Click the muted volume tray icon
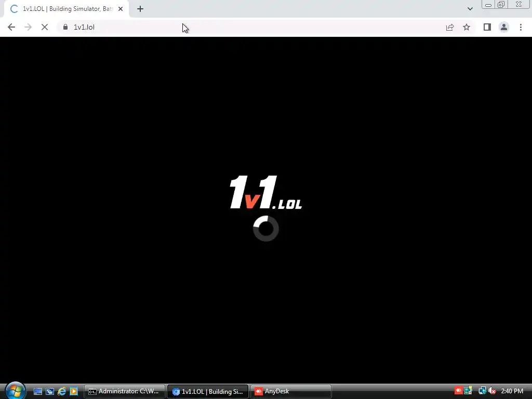This screenshot has width=532, height=399. (493, 391)
